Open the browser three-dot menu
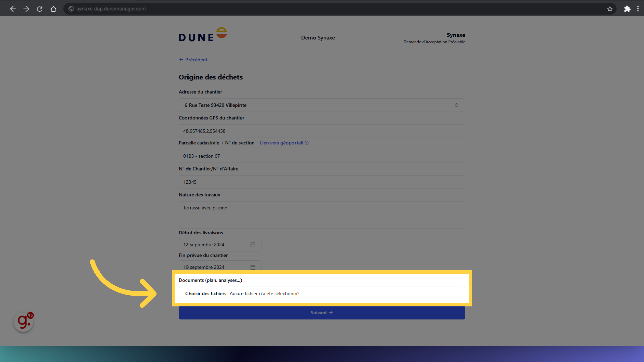 click(x=638, y=9)
